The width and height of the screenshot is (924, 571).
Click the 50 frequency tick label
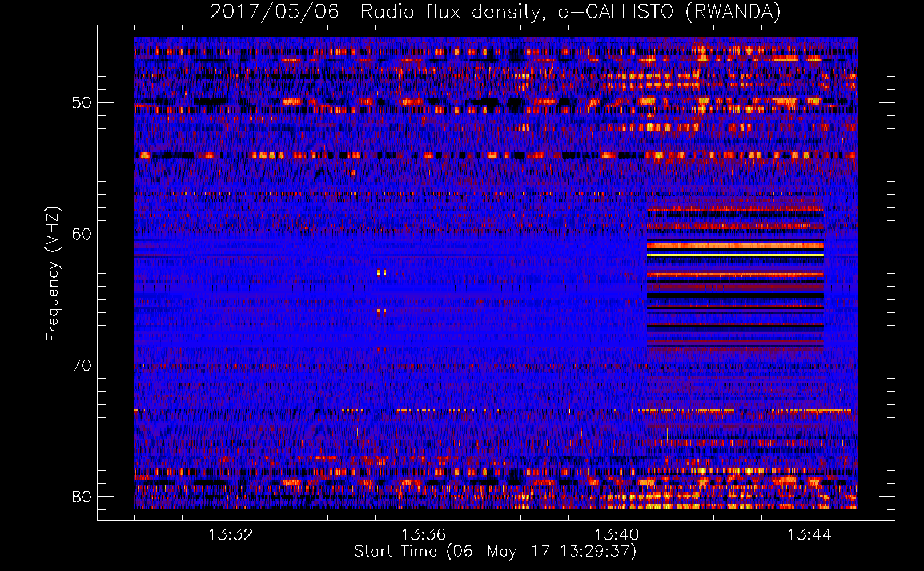coord(82,103)
